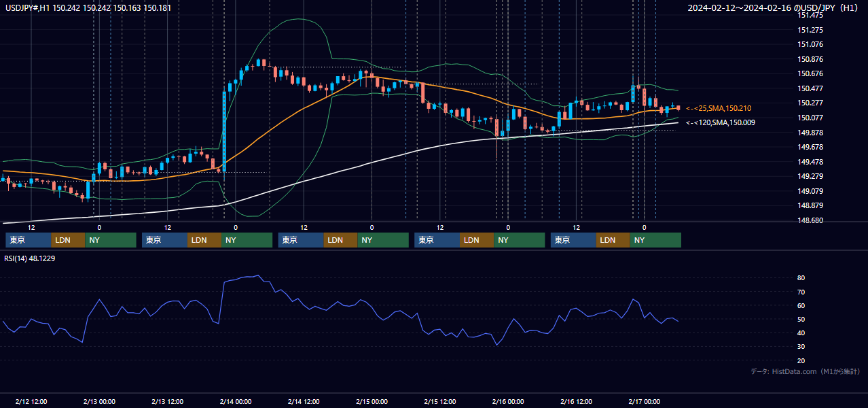Click the NY session block for 2/16
This screenshot has height=408, width=868.
[x=655, y=240]
